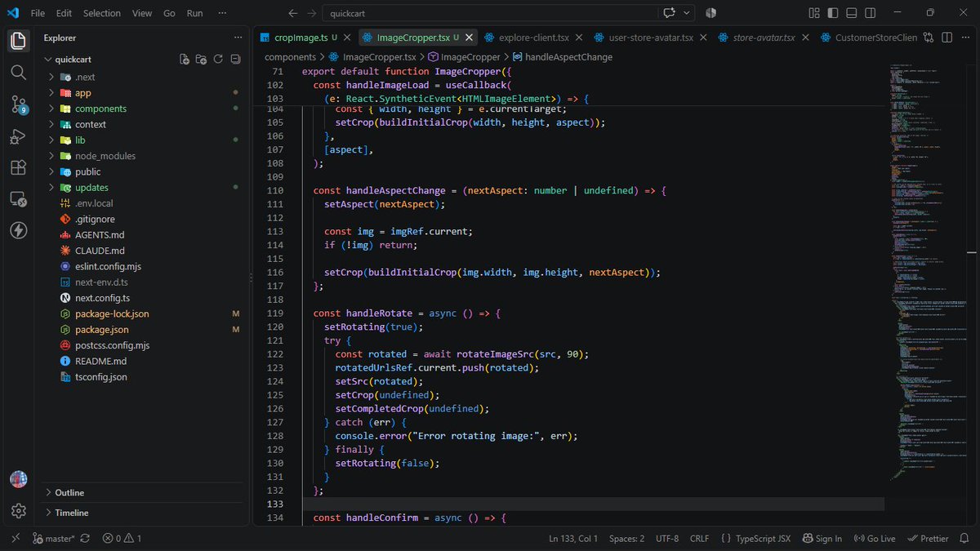Open Explorer views and more actions menu
The image size is (980, 551).
(238, 38)
